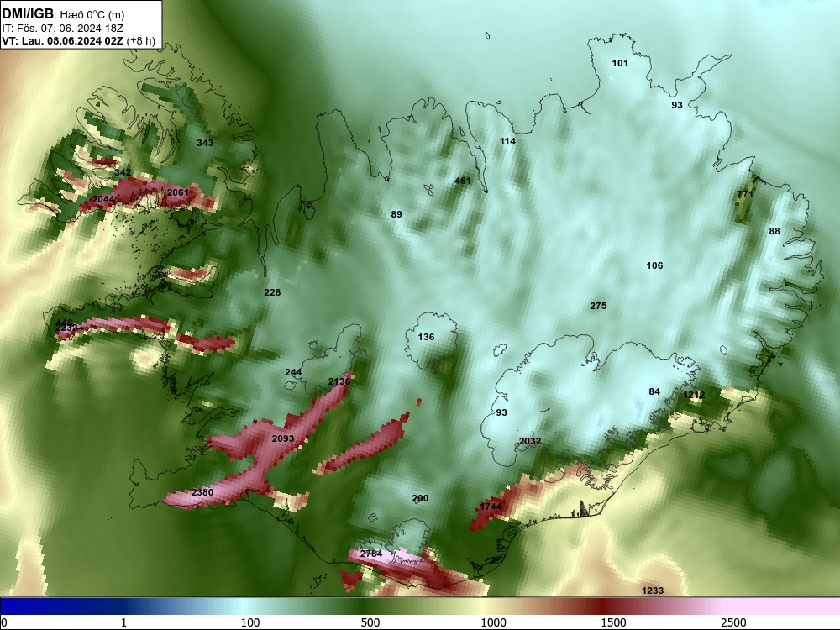Screen dimensions: 840x630
Task: Click the legend label 1000
Action: (493, 622)
